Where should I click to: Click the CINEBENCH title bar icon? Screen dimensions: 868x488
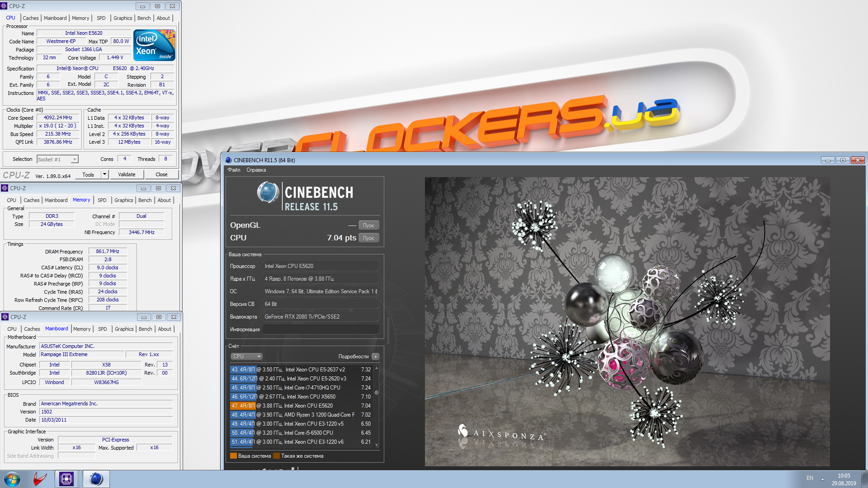228,160
